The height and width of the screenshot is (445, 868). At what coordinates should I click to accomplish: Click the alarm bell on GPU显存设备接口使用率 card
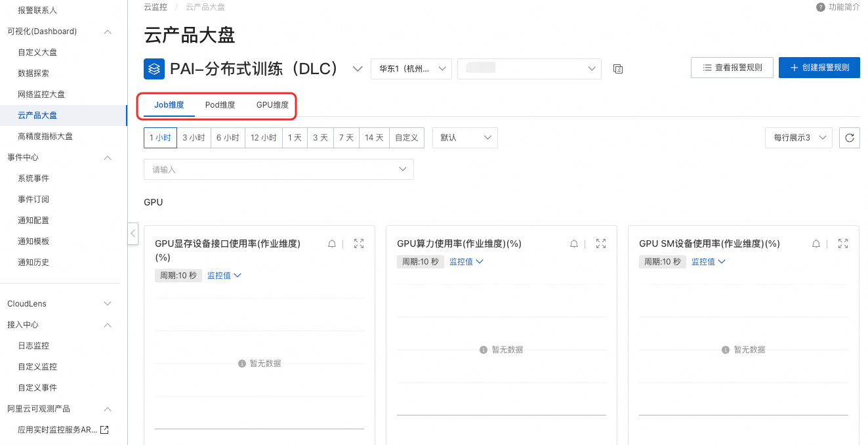(332, 244)
